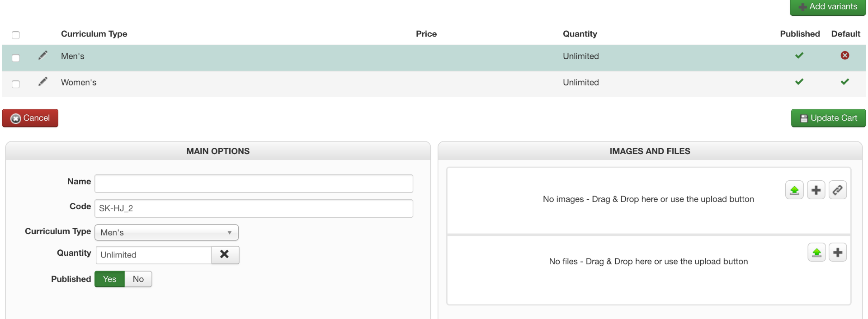Click the Update Cart button
The width and height of the screenshot is (868, 319).
pos(828,118)
